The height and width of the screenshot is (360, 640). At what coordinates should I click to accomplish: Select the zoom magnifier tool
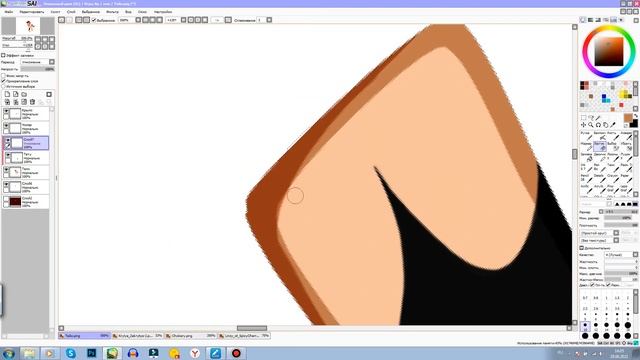click(591, 125)
